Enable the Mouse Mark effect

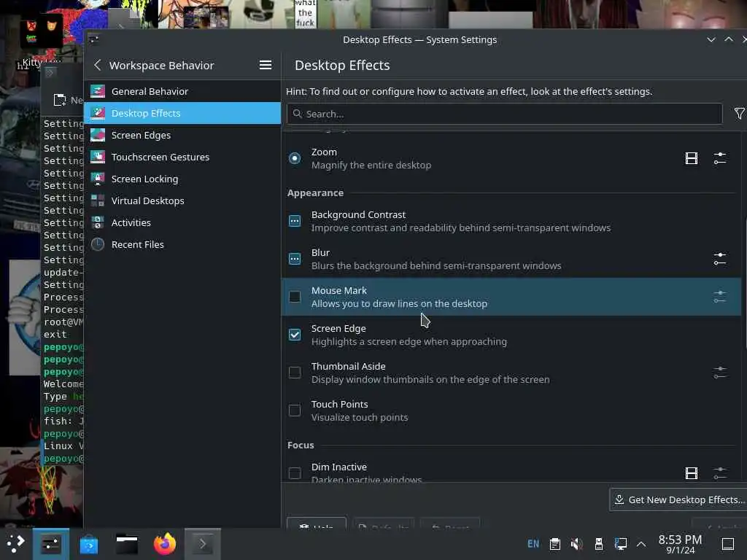click(295, 297)
